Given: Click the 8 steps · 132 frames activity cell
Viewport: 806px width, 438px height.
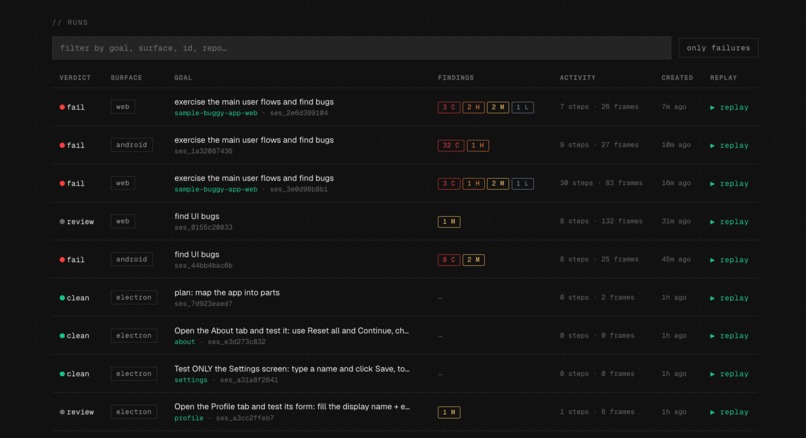Looking at the screenshot, I should 601,221.
